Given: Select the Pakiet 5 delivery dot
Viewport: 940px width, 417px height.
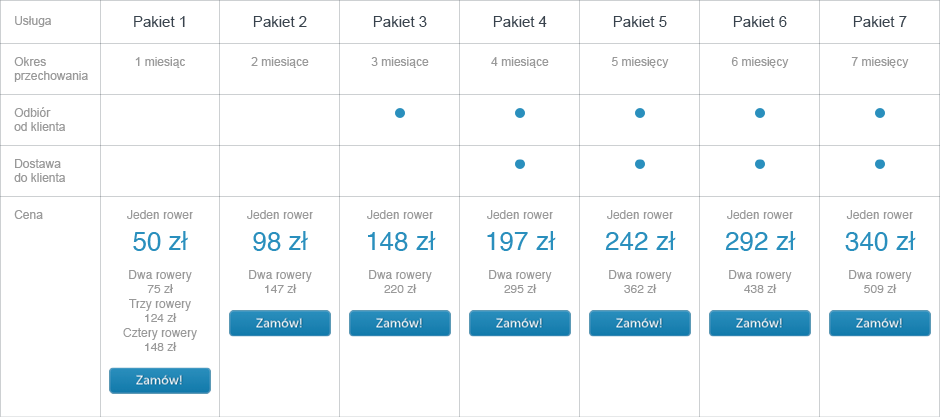Looking at the screenshot, I should pos(640,164).
